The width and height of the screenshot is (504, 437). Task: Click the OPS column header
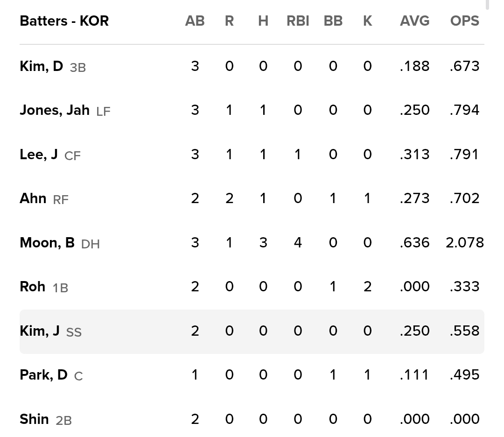(x=464, y=21)
